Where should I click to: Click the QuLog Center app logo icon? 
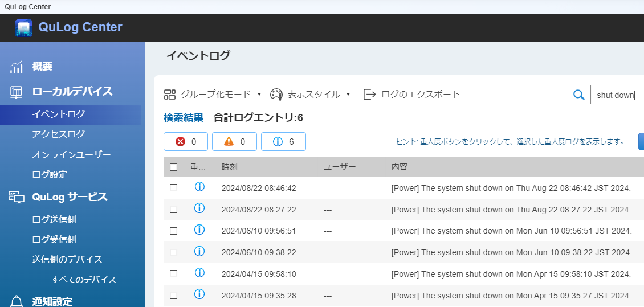[23, 27]
